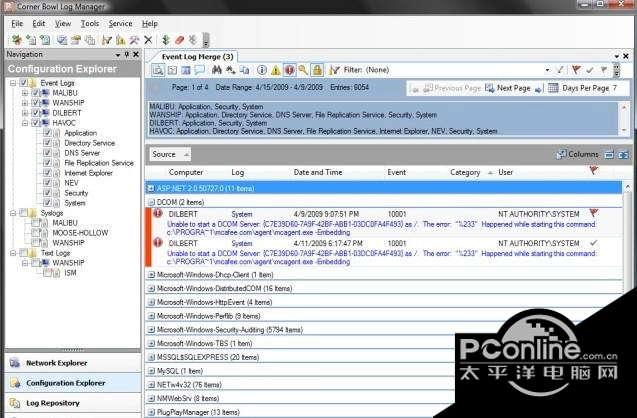The image size is (637, 418).
Task: Toggle Internet Explorer log checkbox
Action: click(x=47, y=173)
